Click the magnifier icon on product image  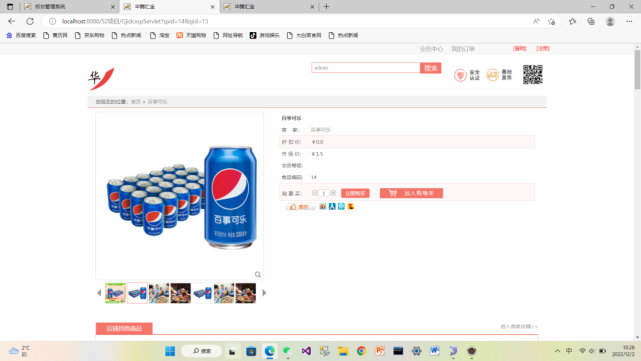click(x=258, y=274)
